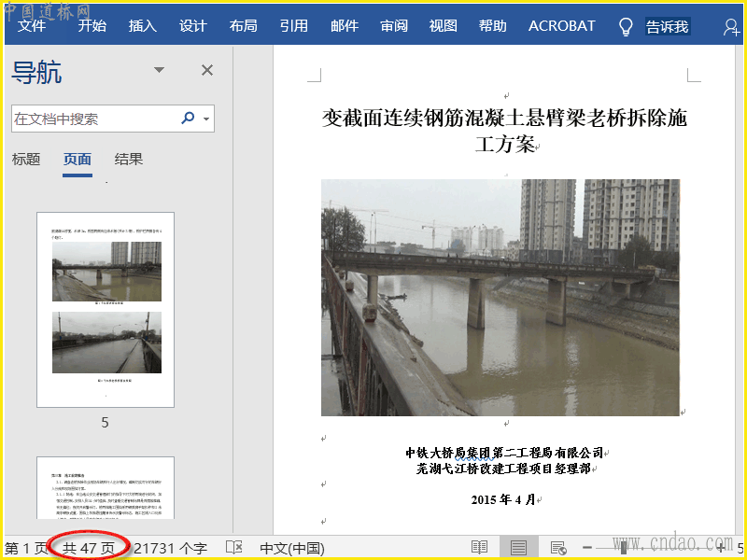Click the bridge photo in document

pos(500,298)
